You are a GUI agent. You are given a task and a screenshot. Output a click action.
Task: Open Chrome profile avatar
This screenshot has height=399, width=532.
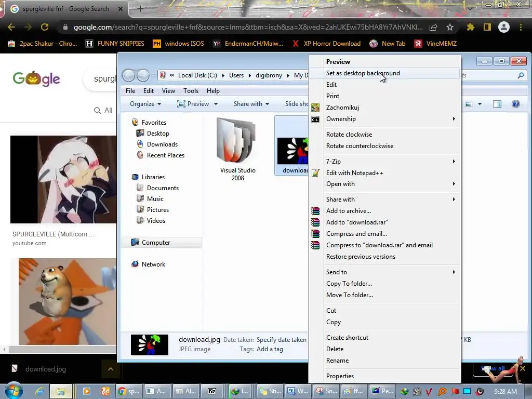click(x=504, y=27)
